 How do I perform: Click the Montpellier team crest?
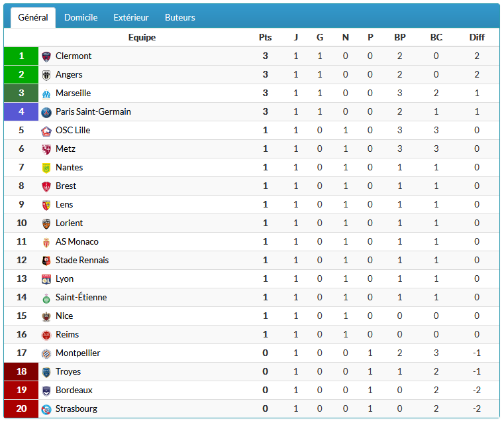coord(46,353)
